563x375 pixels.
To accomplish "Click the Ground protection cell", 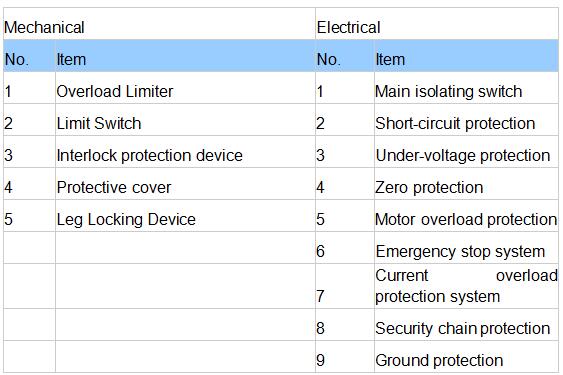I will (466, 357).
